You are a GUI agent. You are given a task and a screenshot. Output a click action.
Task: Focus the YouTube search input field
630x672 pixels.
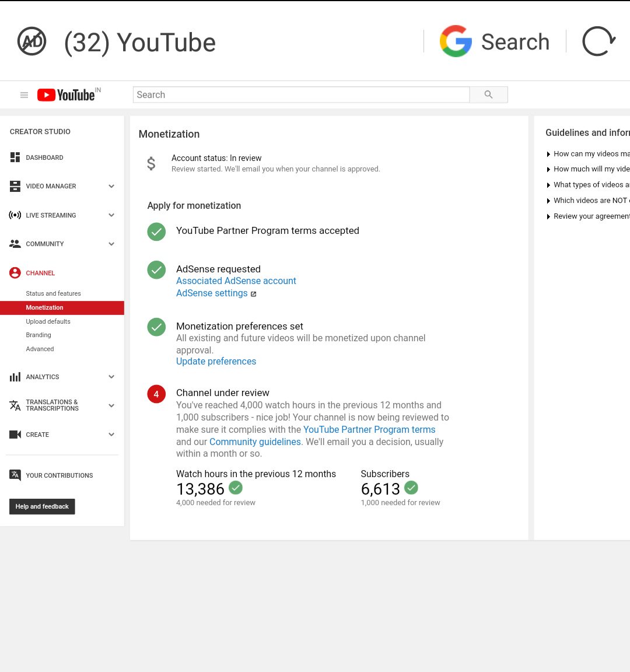(301, 94)
